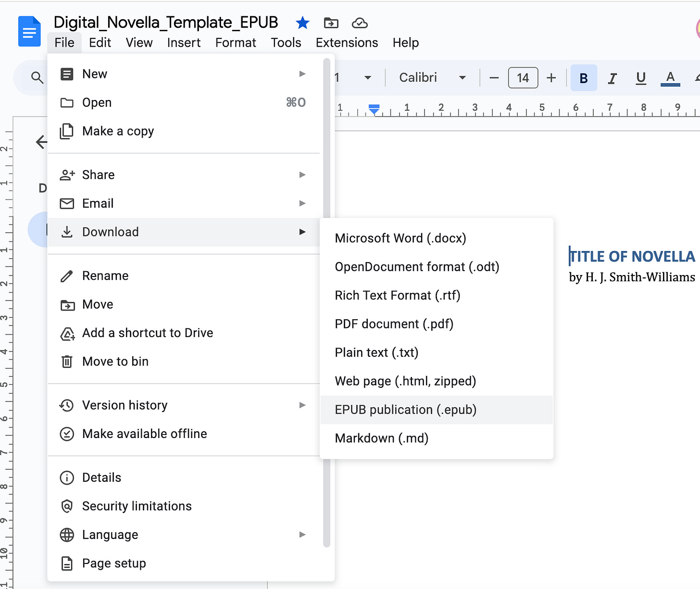Click the search menus magnifier icon
This screenshot has width=700, height=589.
click(37, 77)
